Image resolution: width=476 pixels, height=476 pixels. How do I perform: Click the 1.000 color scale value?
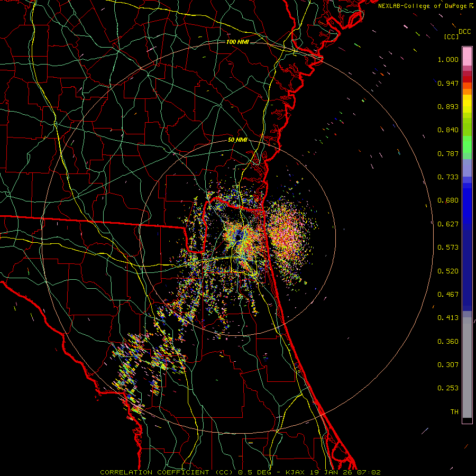448,59
